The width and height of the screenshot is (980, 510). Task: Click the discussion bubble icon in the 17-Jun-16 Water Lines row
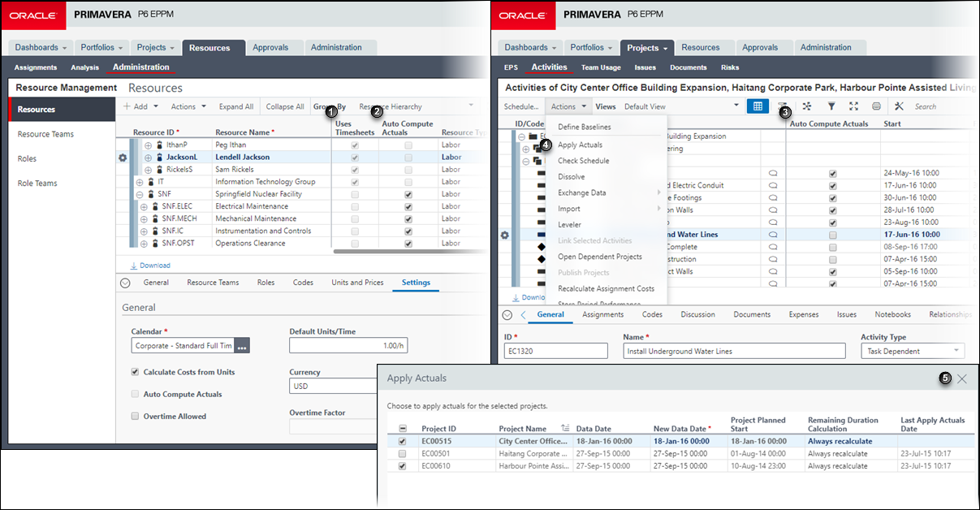coord(773,235)
